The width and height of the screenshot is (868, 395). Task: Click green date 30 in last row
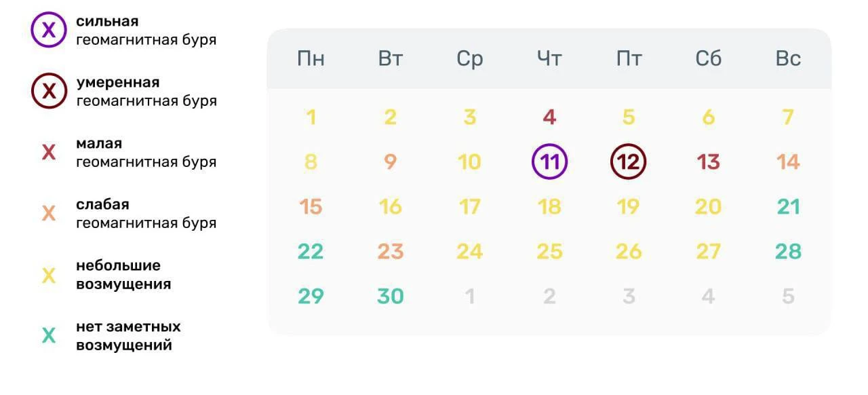tap(390, 296)
